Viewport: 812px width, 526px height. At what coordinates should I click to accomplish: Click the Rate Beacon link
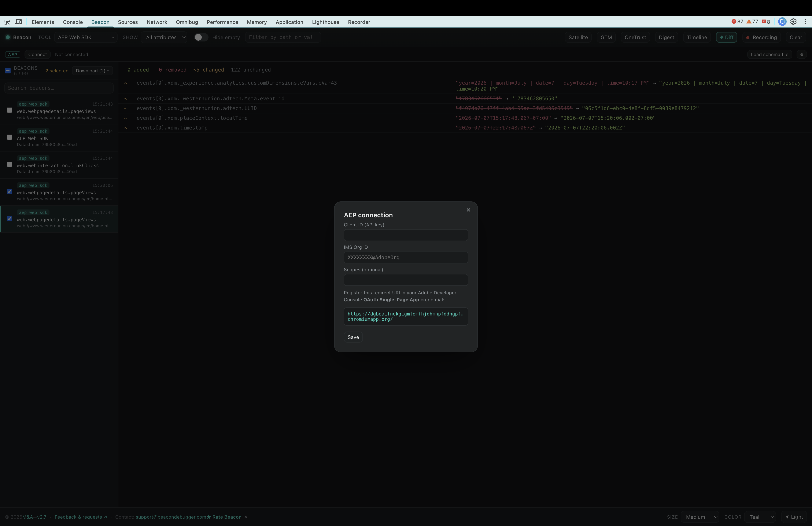coord(224,517)
